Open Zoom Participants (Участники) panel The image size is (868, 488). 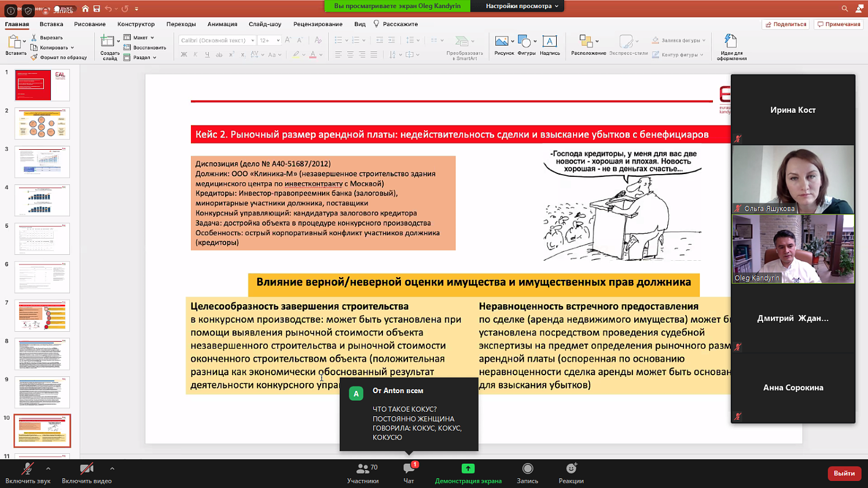(363, 473)
